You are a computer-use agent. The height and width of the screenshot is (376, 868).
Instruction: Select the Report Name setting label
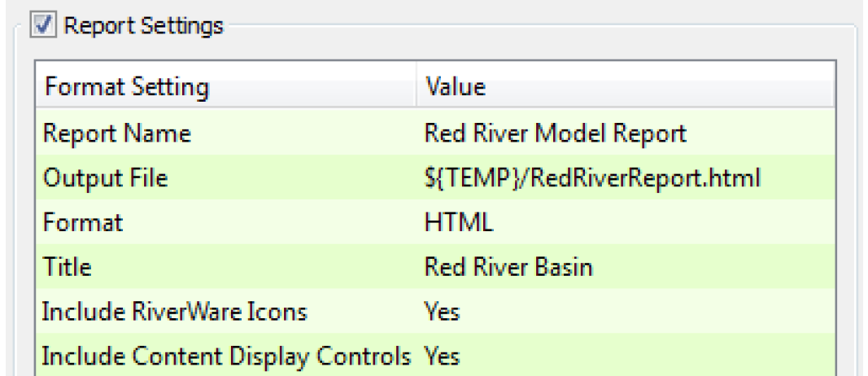coord(117,132)
